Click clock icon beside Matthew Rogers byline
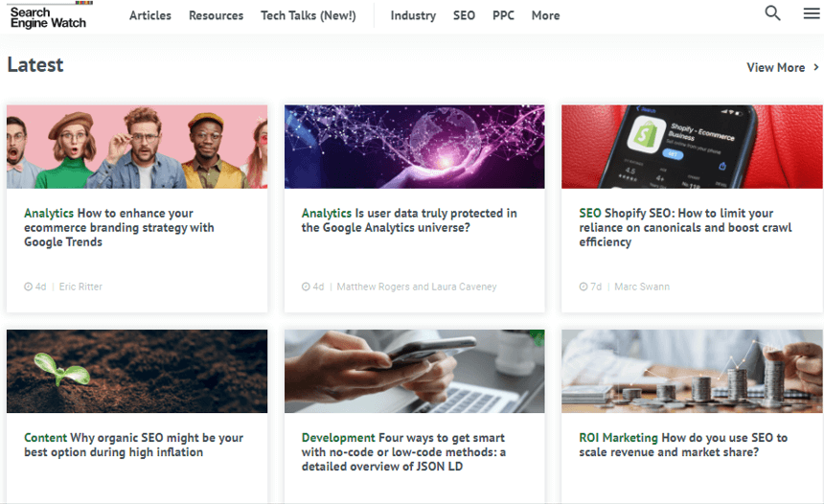 pyautogui.click(x=306, y=286)
